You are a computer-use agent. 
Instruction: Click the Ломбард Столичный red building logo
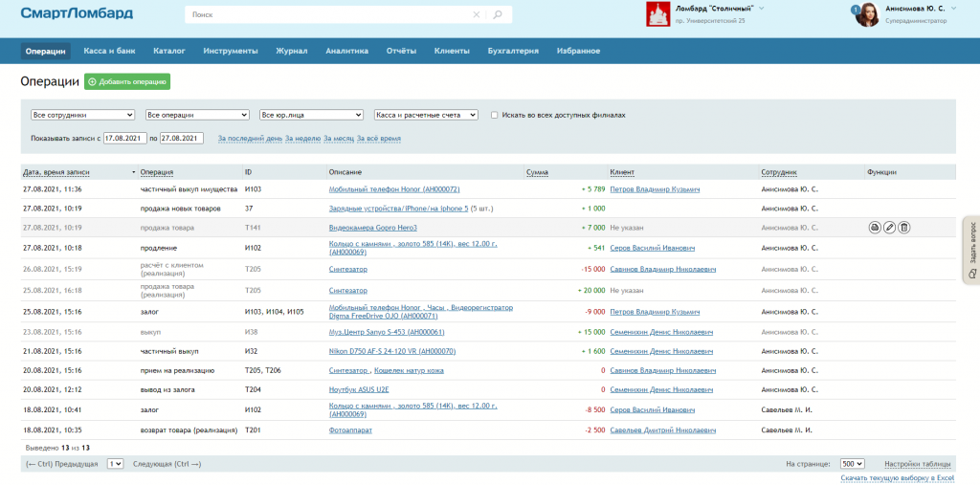[x=657, y=13]
